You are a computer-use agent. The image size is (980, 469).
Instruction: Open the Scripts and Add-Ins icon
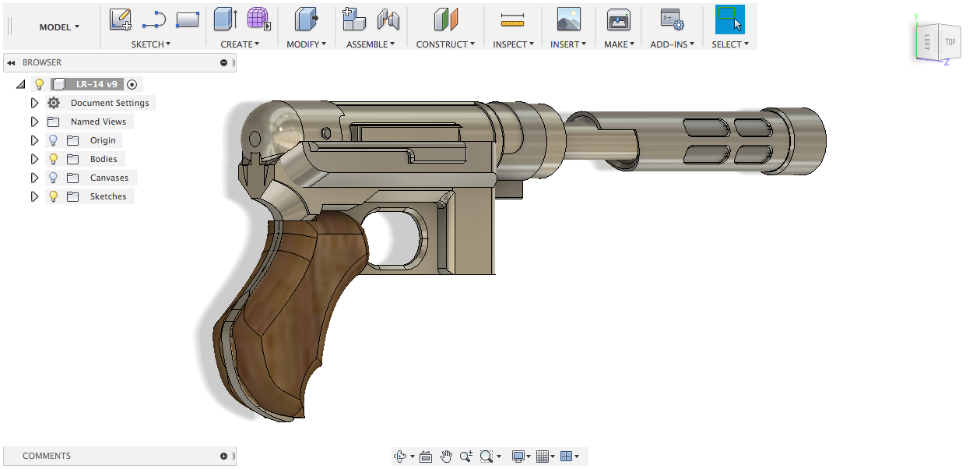click(x=671, y=19)
